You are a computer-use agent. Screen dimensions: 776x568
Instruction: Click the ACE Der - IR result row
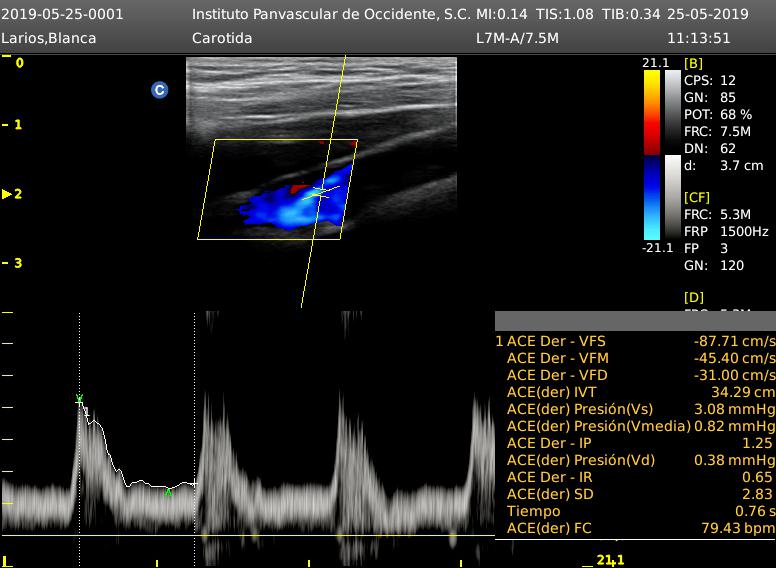[635, 477]
